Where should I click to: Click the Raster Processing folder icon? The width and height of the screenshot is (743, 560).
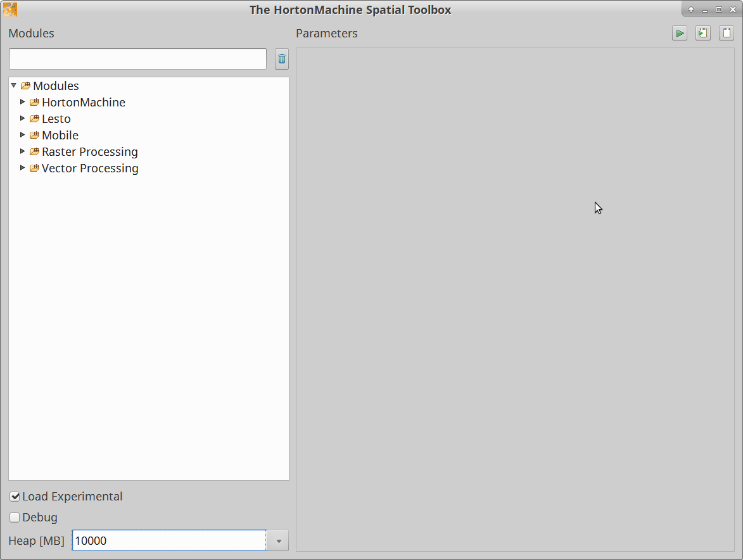(x=35, y=151)
